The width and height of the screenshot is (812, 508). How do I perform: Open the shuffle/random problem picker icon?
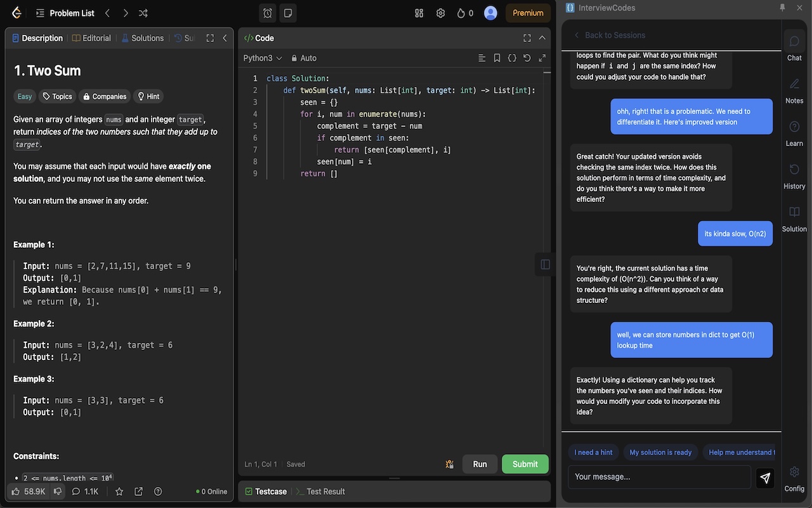[142, 13]
